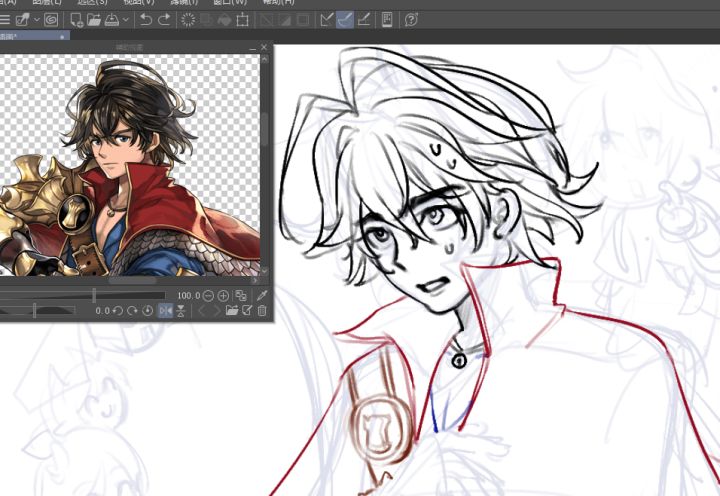
Task: Click the Invert selection icon
Action: (285, 20)
